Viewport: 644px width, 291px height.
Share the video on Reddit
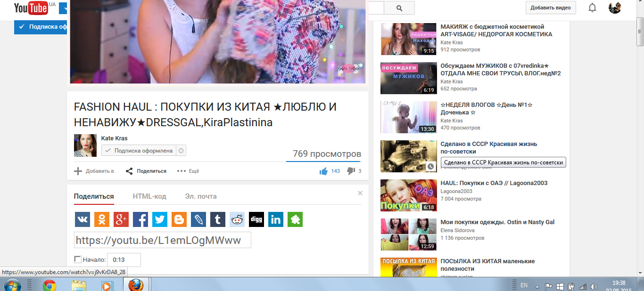(237, 219)
